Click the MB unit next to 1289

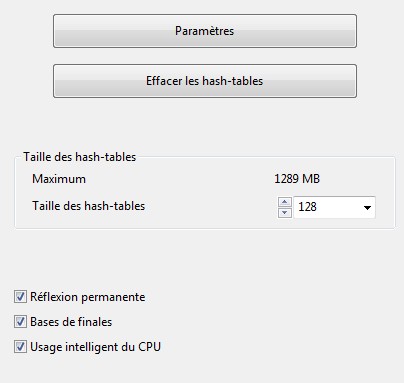(x=311, y=179)
